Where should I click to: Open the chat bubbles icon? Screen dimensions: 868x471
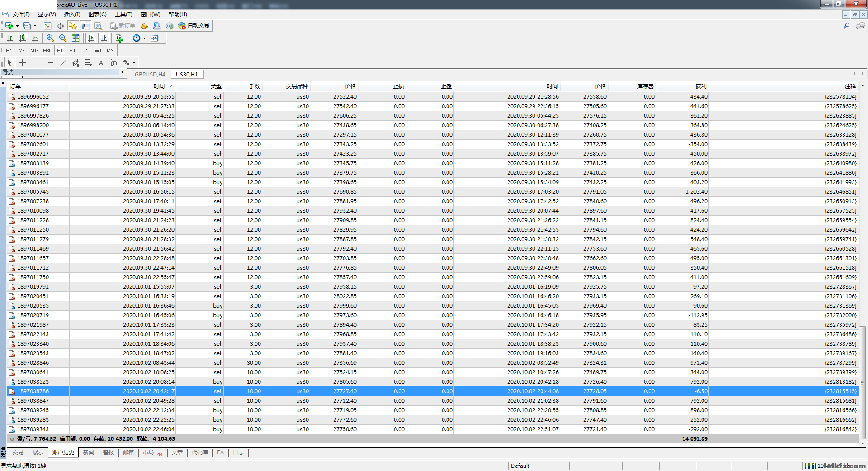click(x=860, y=26)
